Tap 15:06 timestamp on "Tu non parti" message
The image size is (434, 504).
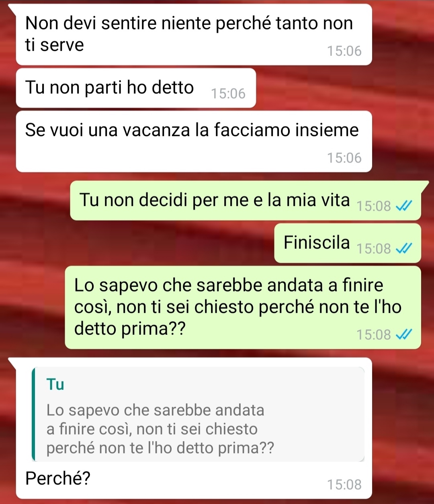tap(228, 94)
